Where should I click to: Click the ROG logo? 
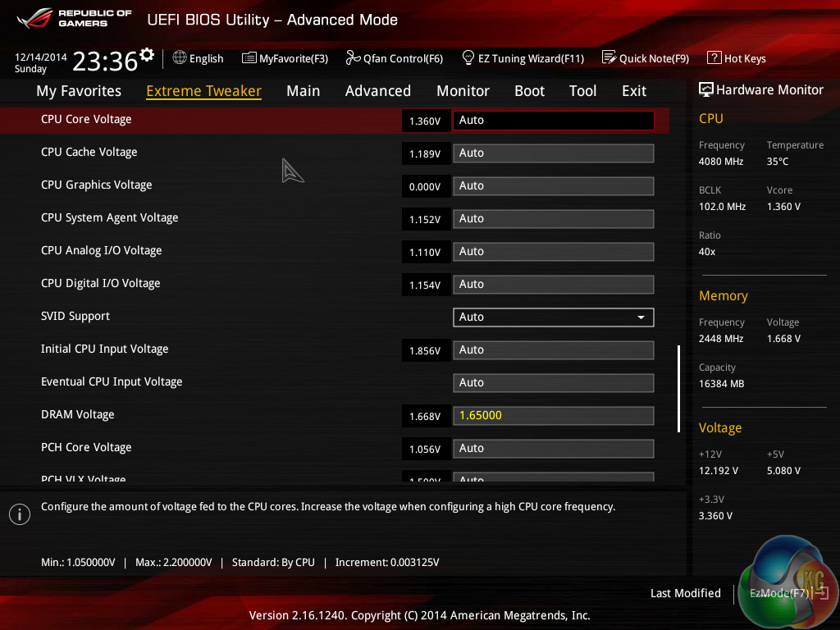[34, 18]
